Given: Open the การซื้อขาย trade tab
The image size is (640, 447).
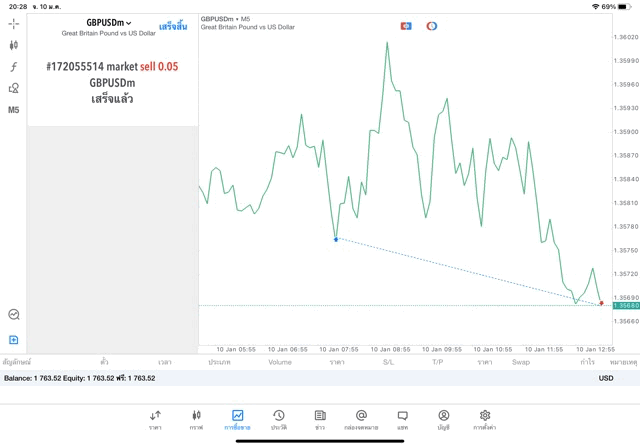Looking at the screenshot, I should [237, 420].
